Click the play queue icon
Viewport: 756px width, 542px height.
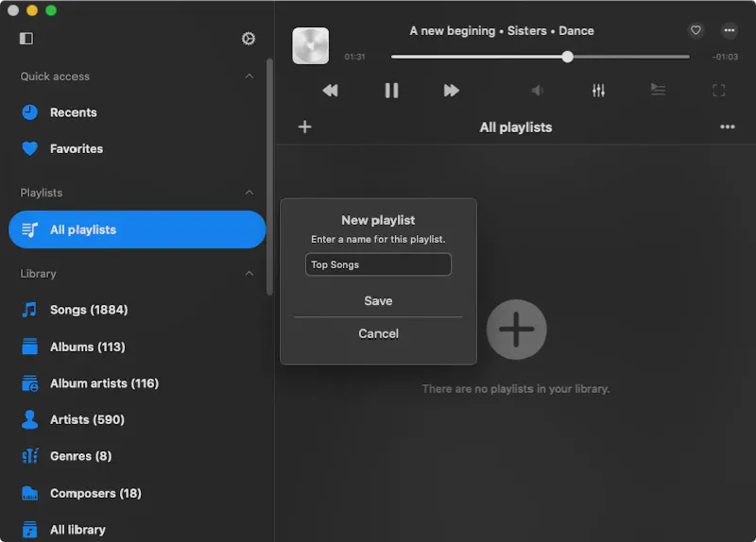pos(658,91)
